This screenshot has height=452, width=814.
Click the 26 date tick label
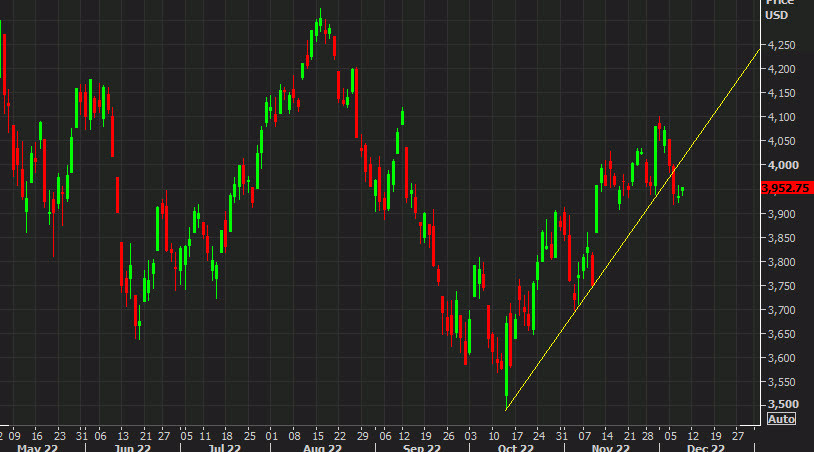[449, 436]
